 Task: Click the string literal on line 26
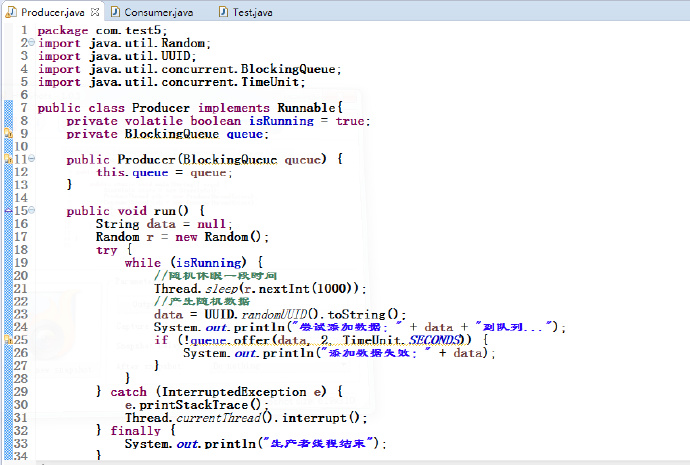[x=376, y=353]
